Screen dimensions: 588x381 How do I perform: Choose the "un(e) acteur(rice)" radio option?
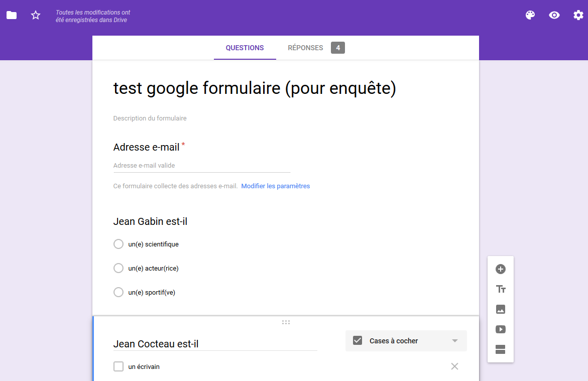pos(119,269)
